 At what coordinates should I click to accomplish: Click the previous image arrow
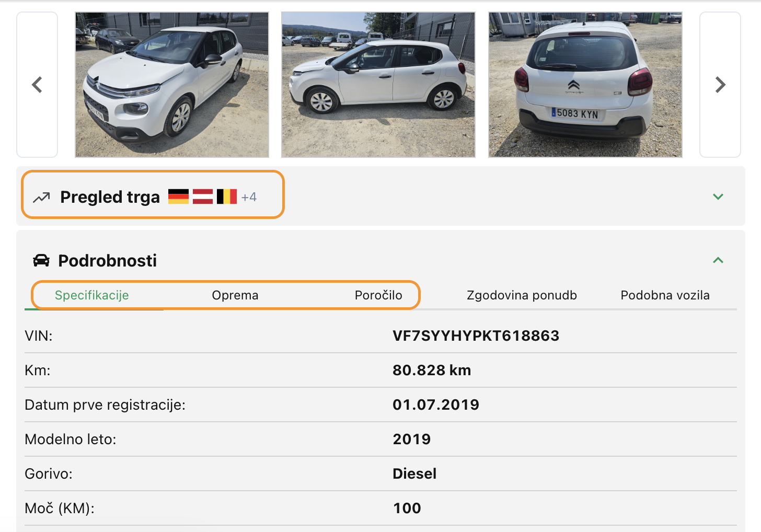tap(37, 85)
